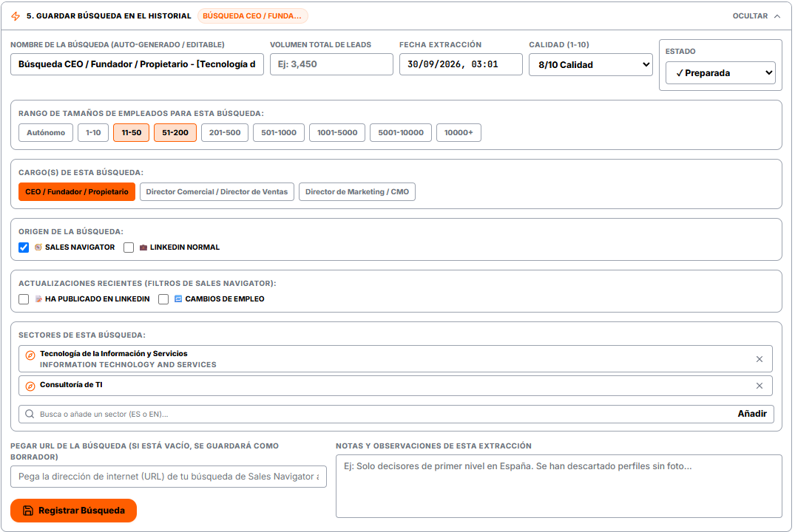Deselect the 51-200 employee size chip

click(175, 133)
